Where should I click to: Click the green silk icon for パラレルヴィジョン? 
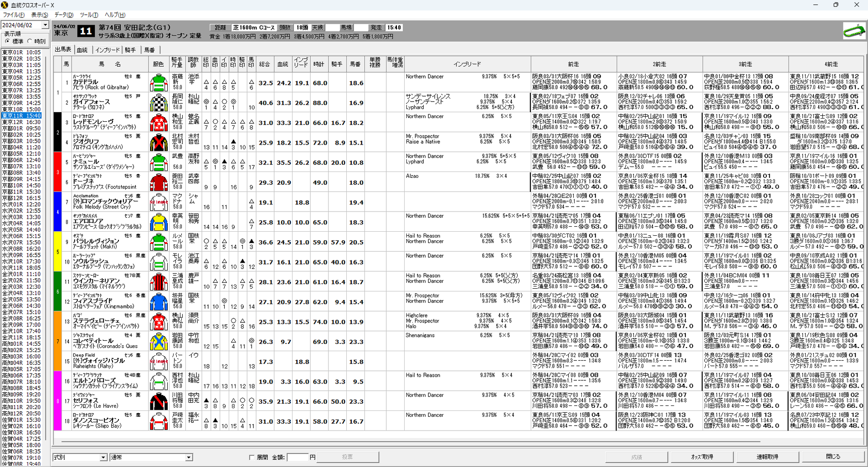click(x=159, y=242)
